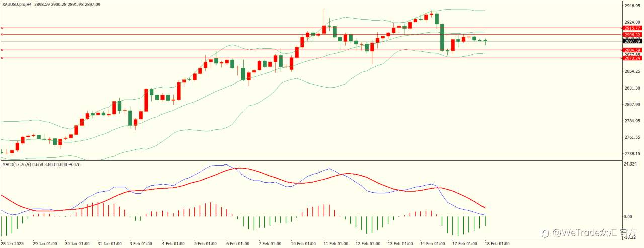Click the 12 Feb 01:00 time label
The image size is (644, 248).
pyautogui.click(x=369, y=244)
